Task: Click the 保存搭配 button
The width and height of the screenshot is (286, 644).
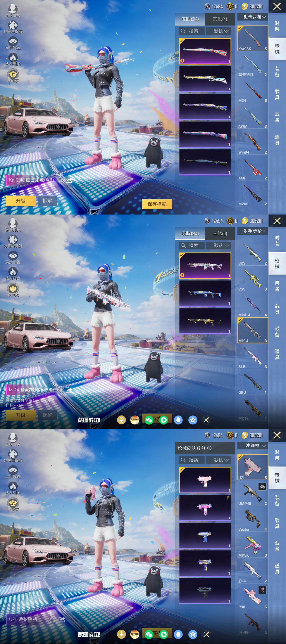Action: click(x=157, y=204)
